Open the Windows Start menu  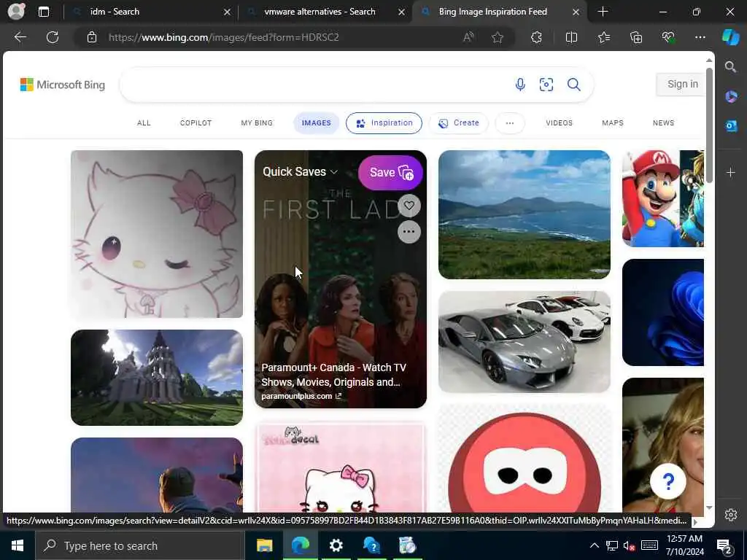pos(18,545)
